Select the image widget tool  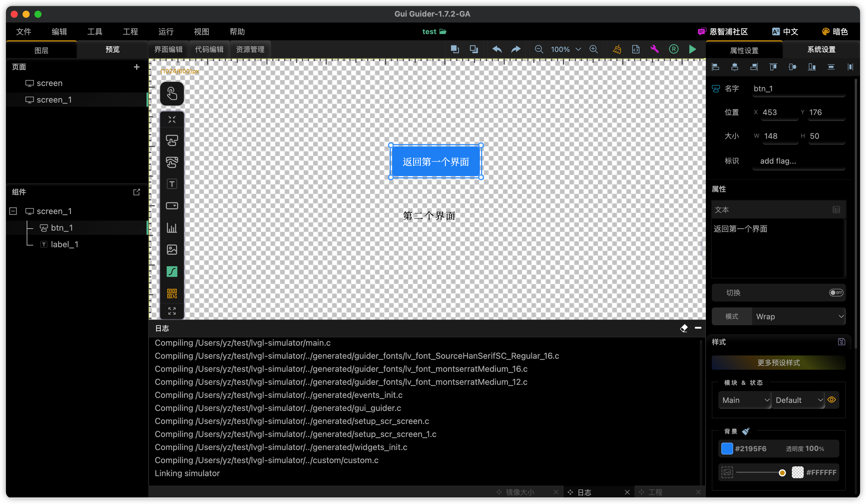172,249
